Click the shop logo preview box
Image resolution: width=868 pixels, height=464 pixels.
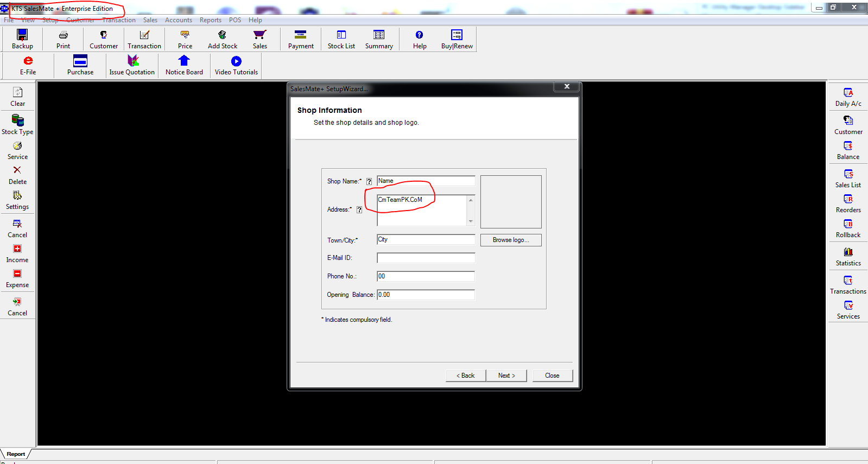point(511,202)
